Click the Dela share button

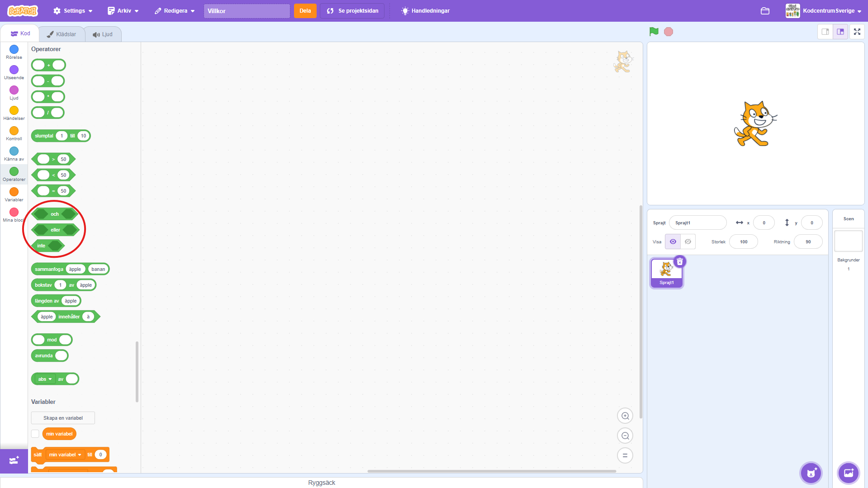tap(305, 11)
